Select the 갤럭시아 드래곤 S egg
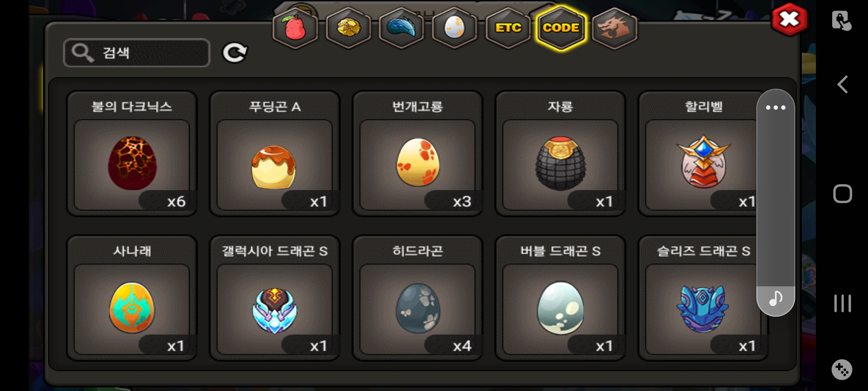The image size is (868, 391). point(275,298)
